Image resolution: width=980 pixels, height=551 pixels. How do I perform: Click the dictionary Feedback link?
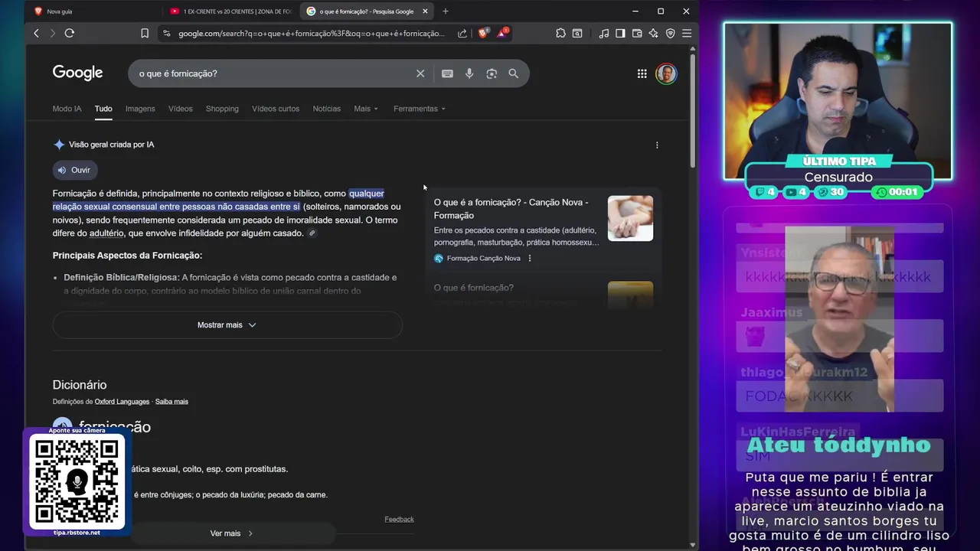coord(399,520)
